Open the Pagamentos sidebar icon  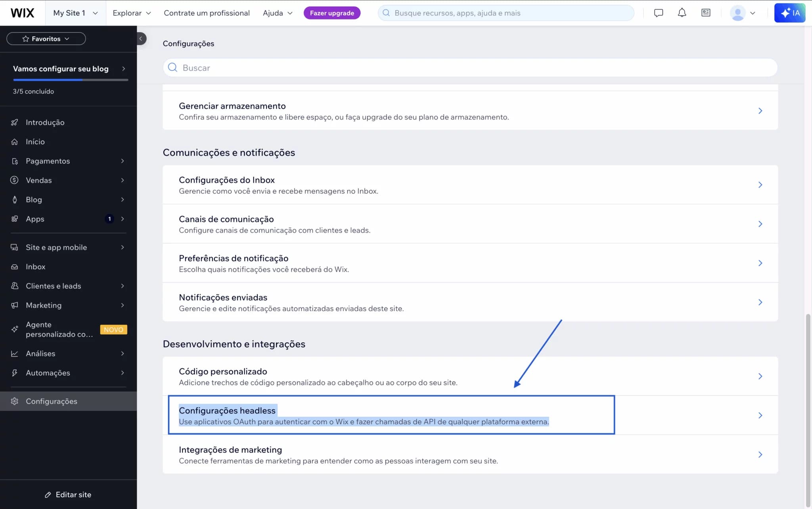pyautogui.click(x=15, y=161)
